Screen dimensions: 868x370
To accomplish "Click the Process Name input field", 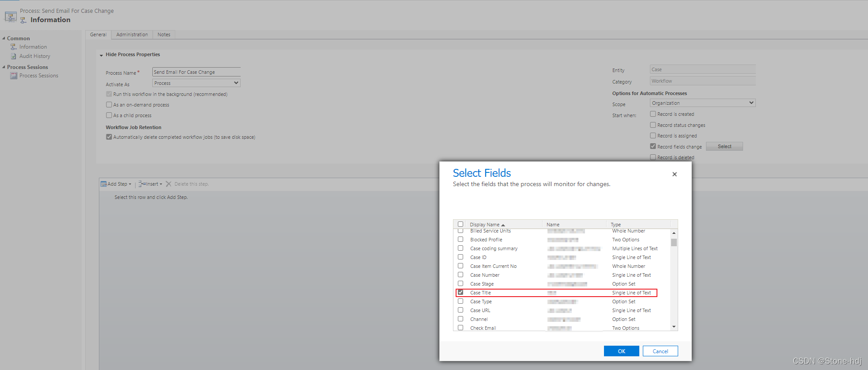I will [196, 72].
